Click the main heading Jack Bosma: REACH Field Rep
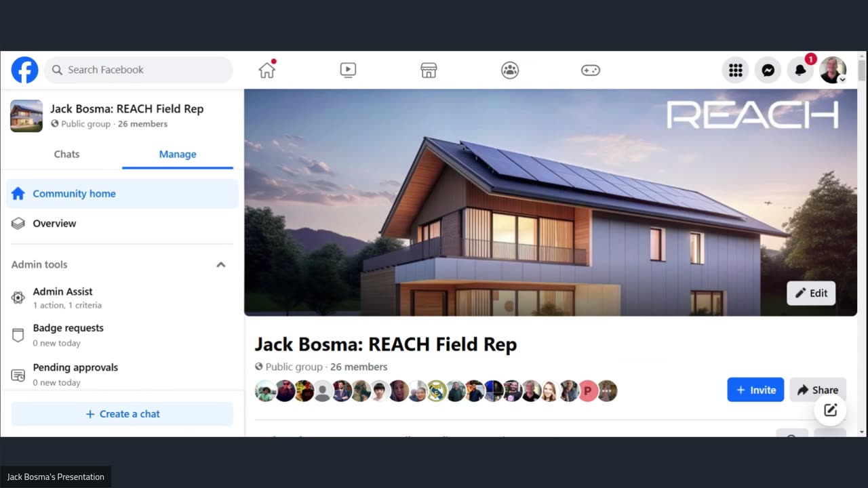Screen dimensions: 868x488 [386, 344]
